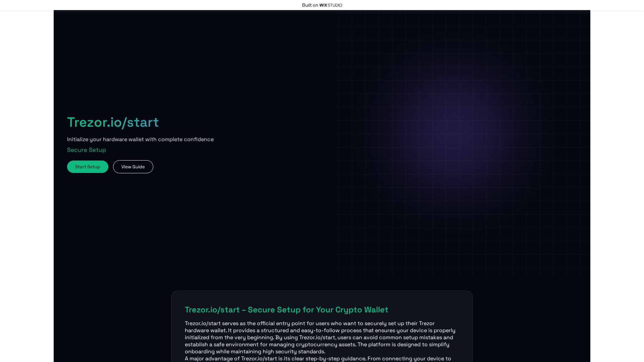Click the Secure Setup label
The width and height of the screenshot is (644, 362).
coord(87,150)
